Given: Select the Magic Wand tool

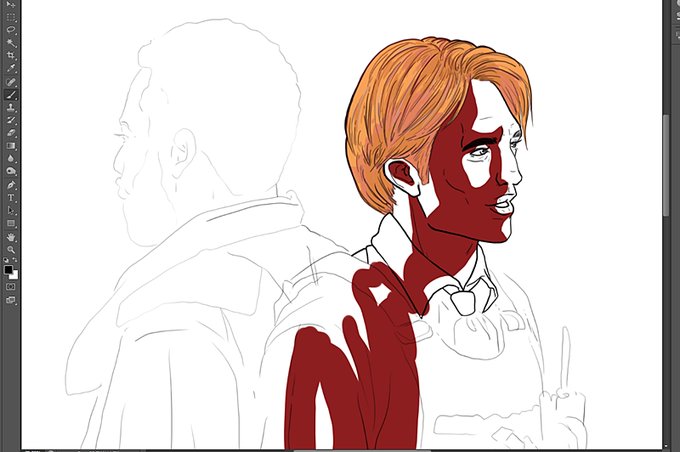Looking at the screenshot, I should [10, 43].
